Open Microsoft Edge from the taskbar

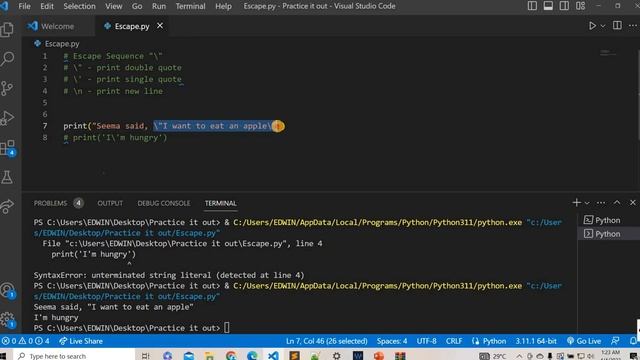252,356
